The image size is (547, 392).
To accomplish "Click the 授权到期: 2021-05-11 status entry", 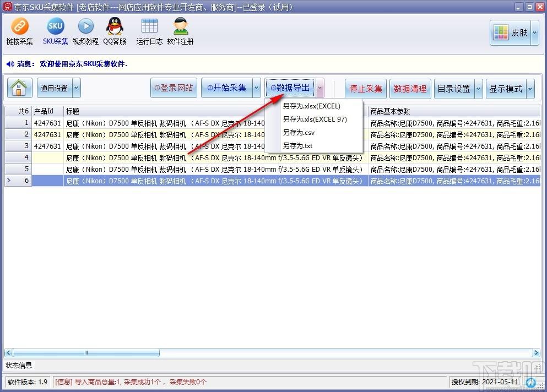I will point(485,382).
